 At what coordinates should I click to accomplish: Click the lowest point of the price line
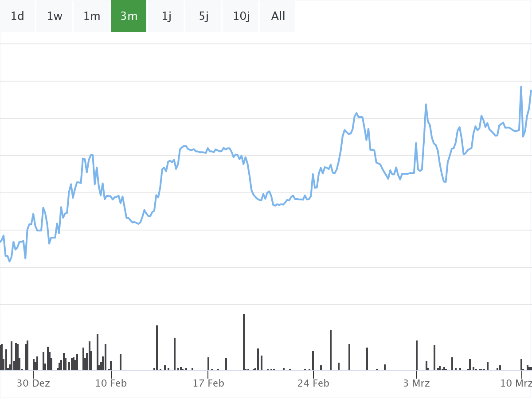(10, 262)
